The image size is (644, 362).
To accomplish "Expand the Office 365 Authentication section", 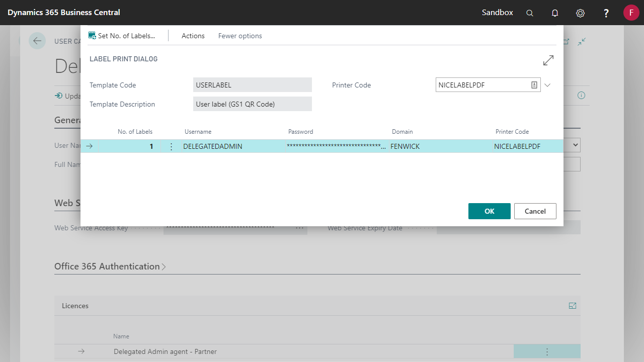I will tap(110, 266).
